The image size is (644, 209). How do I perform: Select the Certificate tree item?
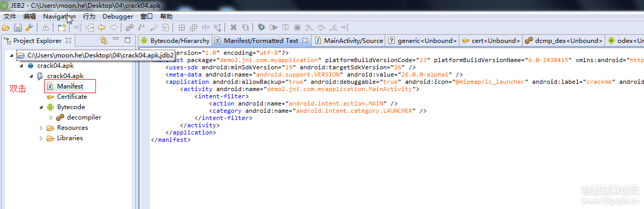66,97
